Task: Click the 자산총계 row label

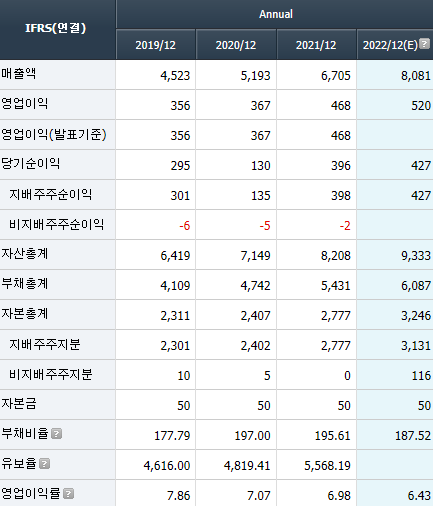Action: point(25,253)
